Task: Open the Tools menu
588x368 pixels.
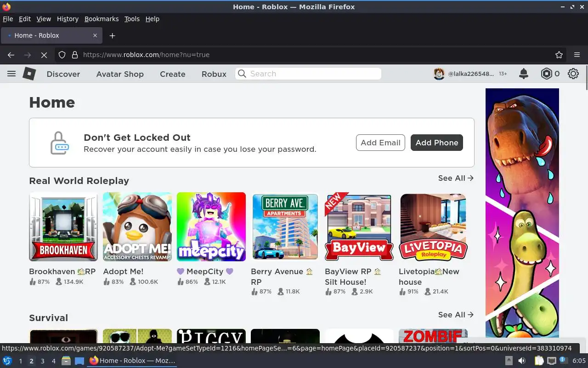Action: pos(132,19)
